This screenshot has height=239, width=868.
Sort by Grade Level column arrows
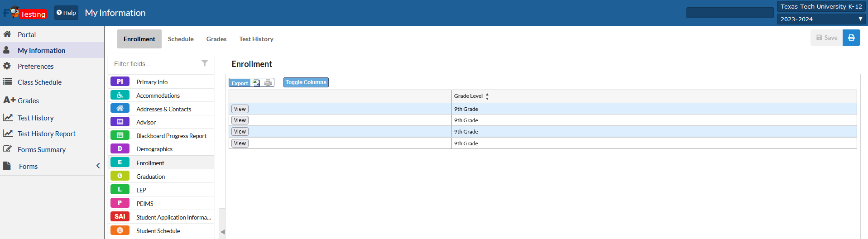[487, 96]
